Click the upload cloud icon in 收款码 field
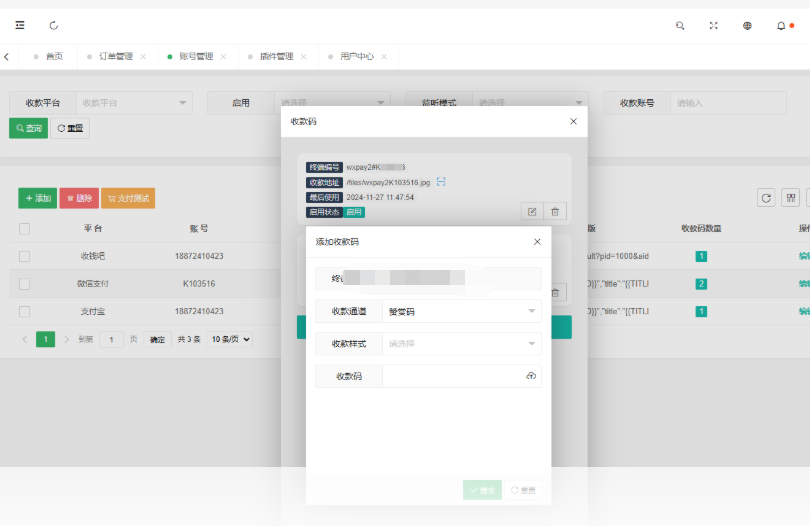810x526 pixels. (531, 376)
